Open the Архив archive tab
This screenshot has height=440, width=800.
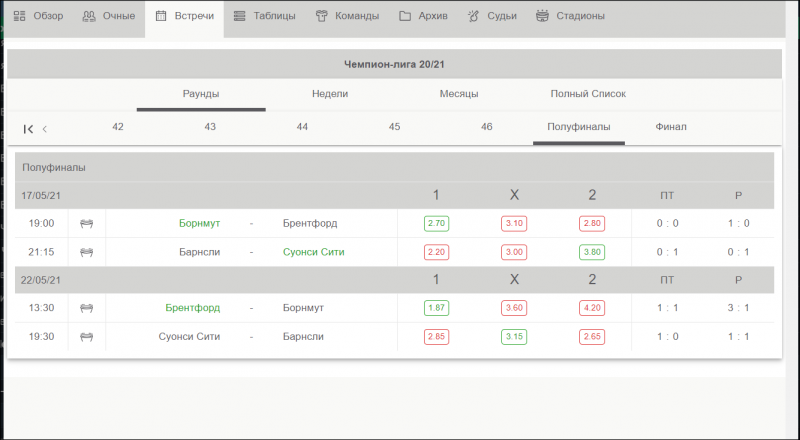click(423, 16)
